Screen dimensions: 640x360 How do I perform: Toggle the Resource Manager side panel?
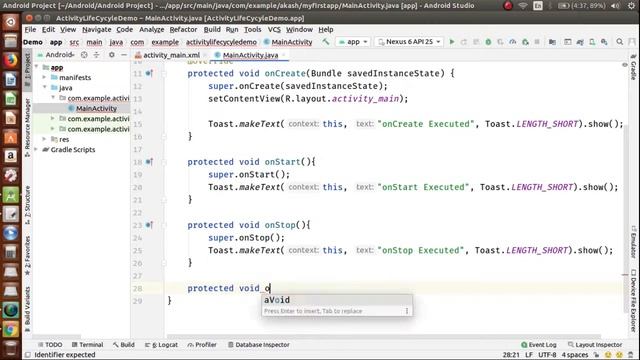[x=27, y=128]
